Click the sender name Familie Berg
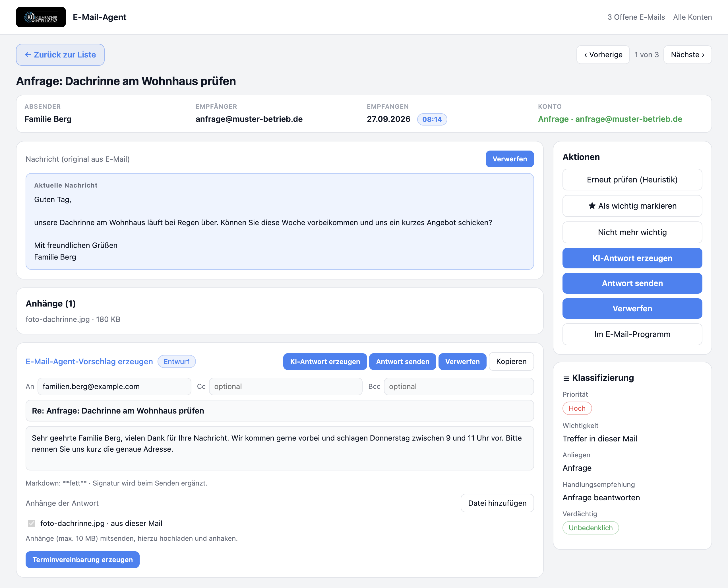The image size is (728, 588). (x=48, y=119)
